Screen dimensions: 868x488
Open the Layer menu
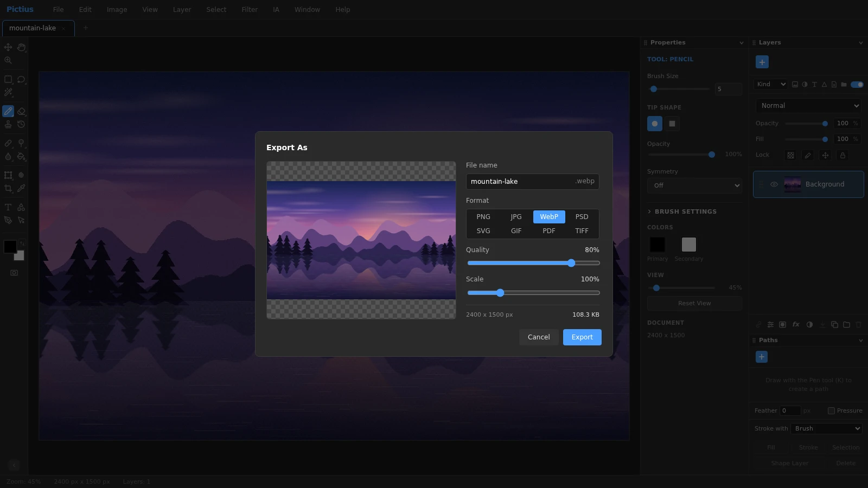point(182,10)
